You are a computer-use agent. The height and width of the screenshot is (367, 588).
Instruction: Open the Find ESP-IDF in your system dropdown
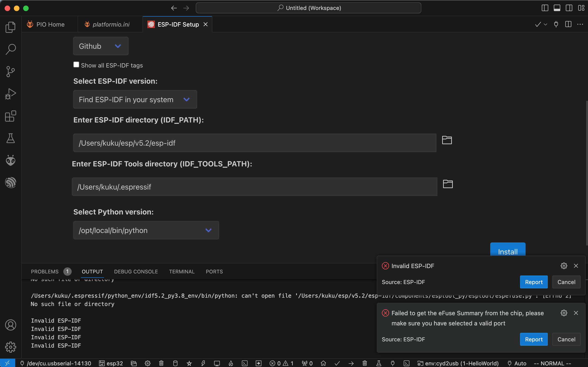point(135,100)
